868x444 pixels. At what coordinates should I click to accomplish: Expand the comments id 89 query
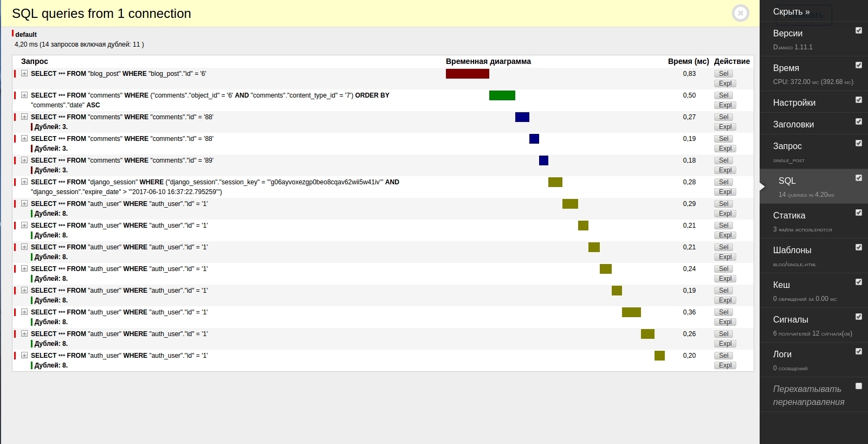[24, 160]
